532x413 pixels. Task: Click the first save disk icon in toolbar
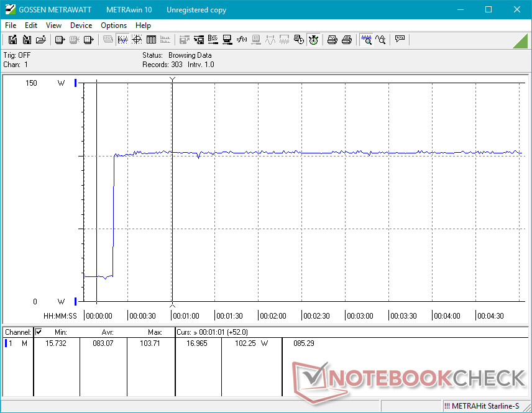click(12, 40)
